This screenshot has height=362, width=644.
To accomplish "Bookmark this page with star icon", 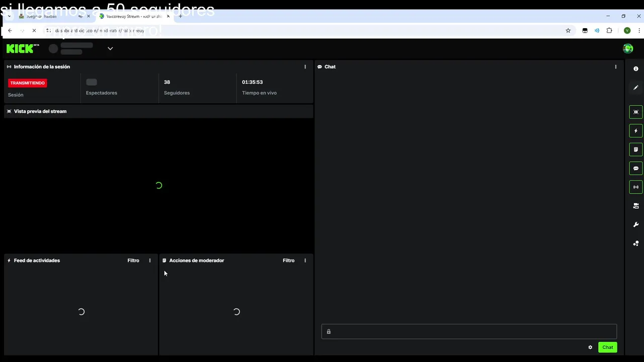I will point(568,31).
